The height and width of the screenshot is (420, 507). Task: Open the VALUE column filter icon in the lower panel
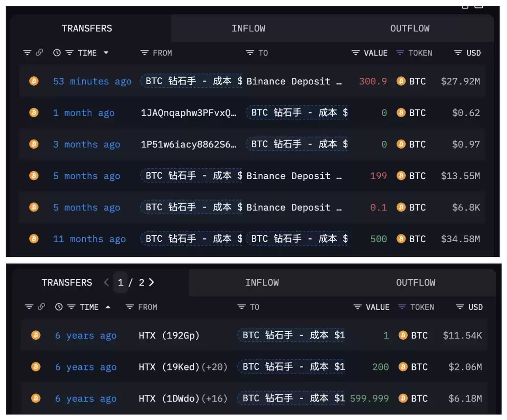pyautogui.click(x=358, y=307)
